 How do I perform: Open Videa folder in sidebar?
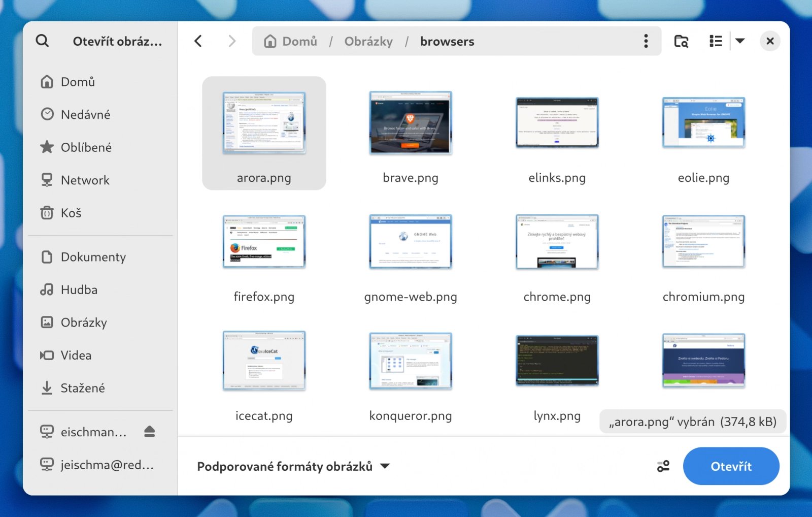click(100, 355)
